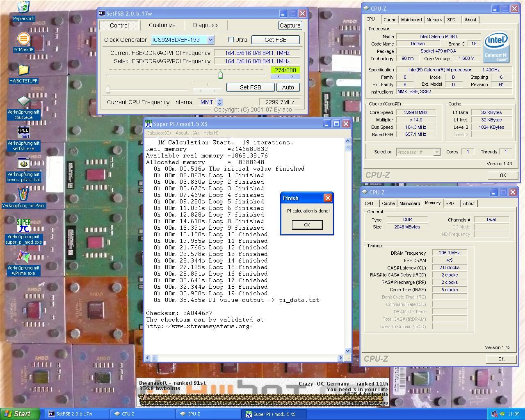525x420 pixels.
Task: Open the Control tab in SetFSB
Action: (x=119, y=25)
